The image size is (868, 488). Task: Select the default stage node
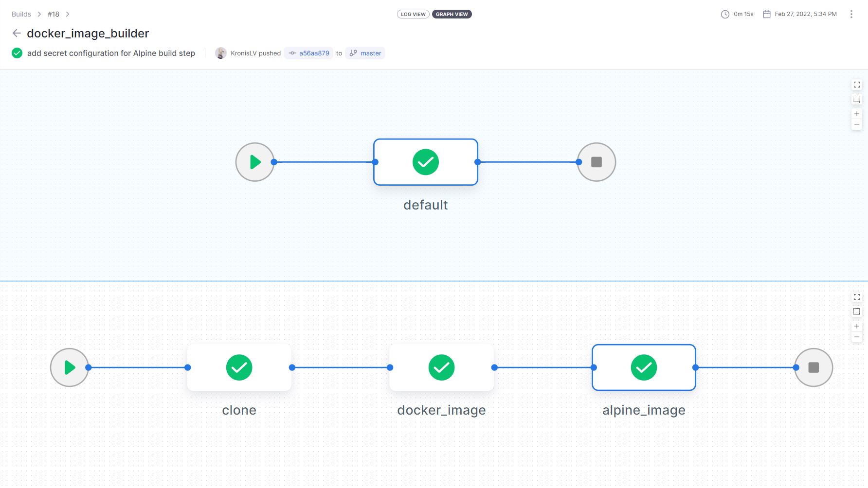[x=426, y=162]
